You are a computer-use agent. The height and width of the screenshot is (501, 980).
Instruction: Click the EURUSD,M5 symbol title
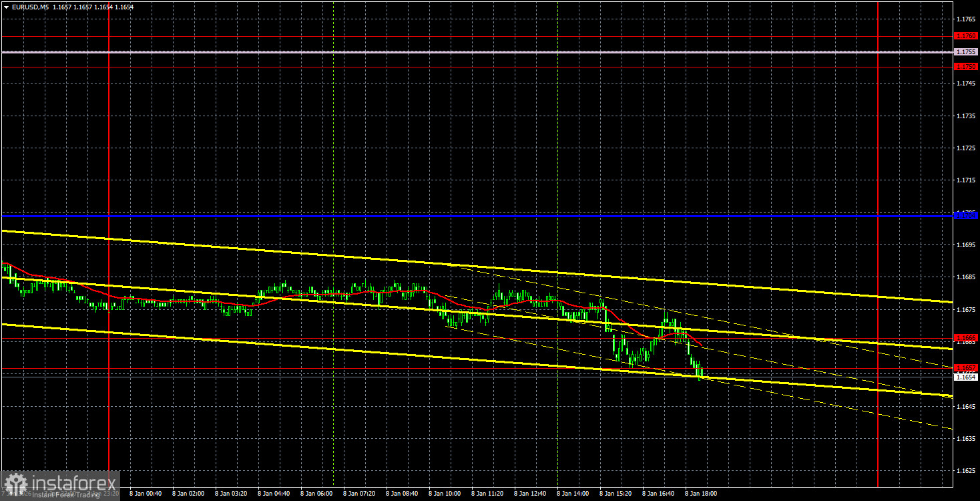coord(29,7)
